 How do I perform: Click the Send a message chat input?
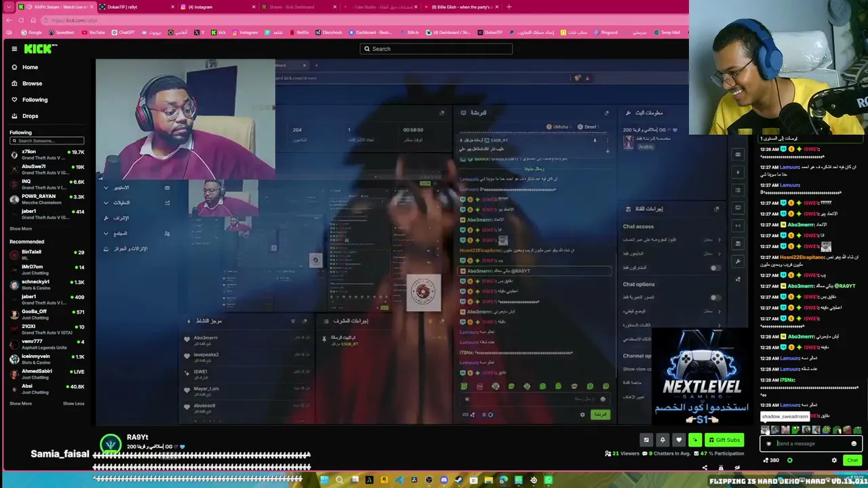812,444
